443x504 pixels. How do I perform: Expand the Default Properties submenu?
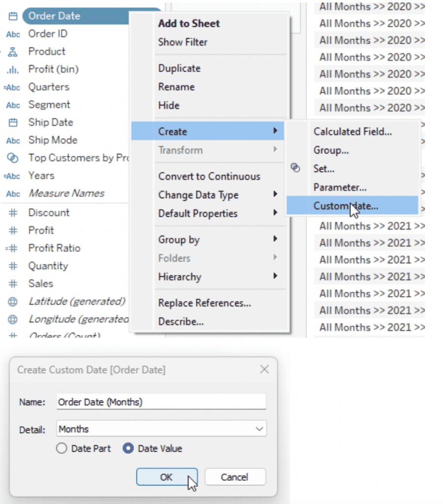point(217,214)
